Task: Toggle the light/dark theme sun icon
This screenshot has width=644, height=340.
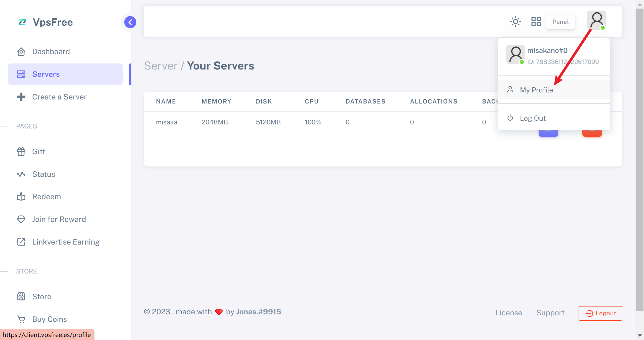Action: 515,22
